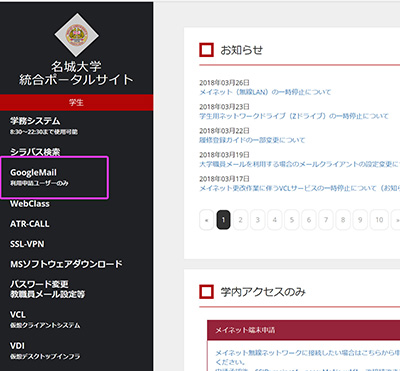Go to page 8 of notices
The width and height of the screenshot is (400, 371).
point(343,220)
